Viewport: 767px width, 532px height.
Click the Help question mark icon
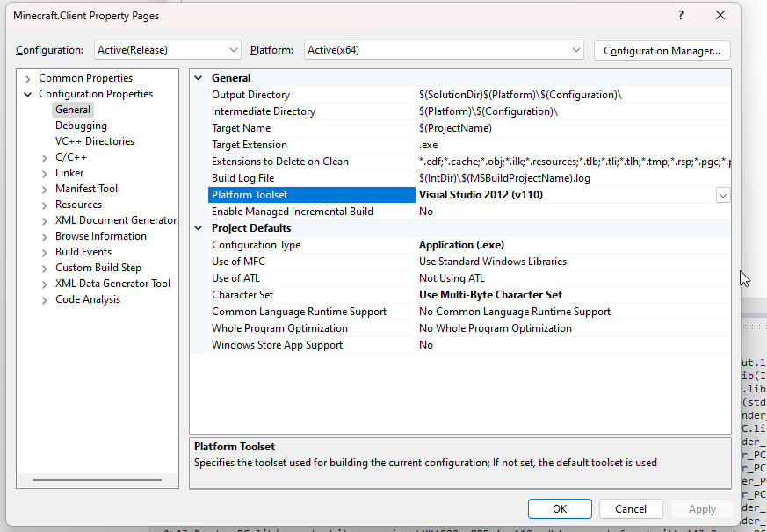click(x=681, y=16)
